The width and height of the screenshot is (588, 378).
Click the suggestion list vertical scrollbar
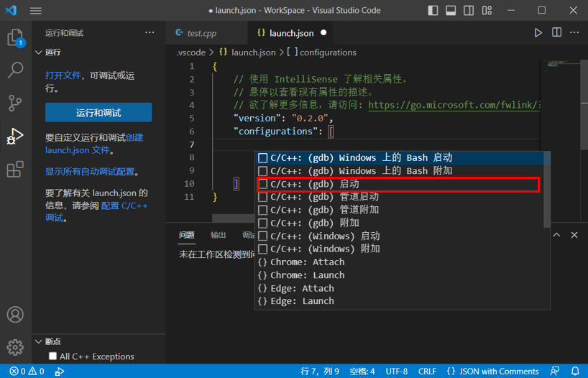[x=547, y=190]
